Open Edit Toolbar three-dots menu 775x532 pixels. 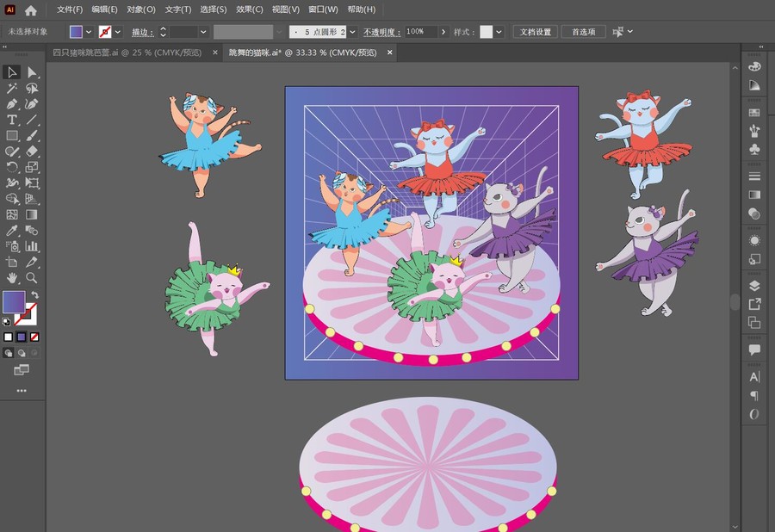click(x=22, y=391)
